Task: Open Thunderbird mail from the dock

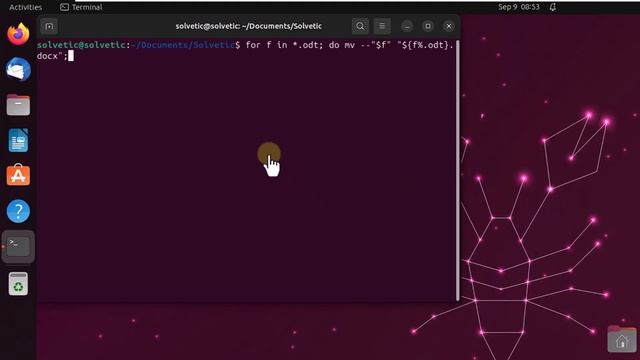Action: tap(18, 69)
